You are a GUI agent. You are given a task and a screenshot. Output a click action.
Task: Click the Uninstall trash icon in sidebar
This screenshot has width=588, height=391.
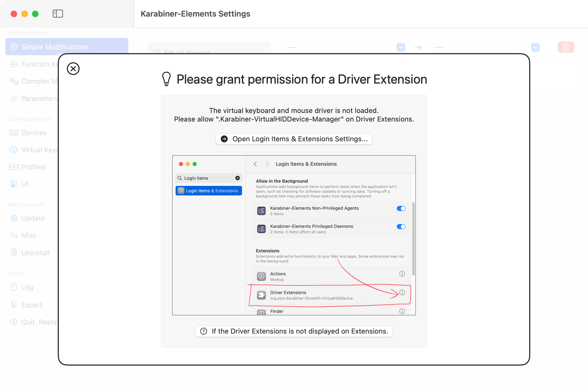(x=14, y=252)
